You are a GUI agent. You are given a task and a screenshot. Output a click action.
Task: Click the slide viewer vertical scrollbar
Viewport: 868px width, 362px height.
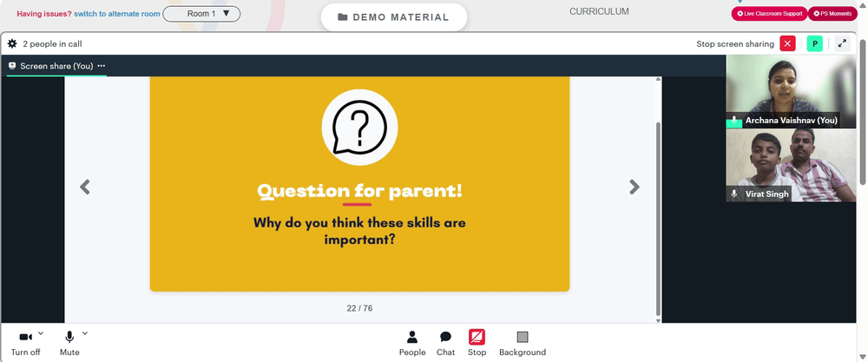coord(658,219)
